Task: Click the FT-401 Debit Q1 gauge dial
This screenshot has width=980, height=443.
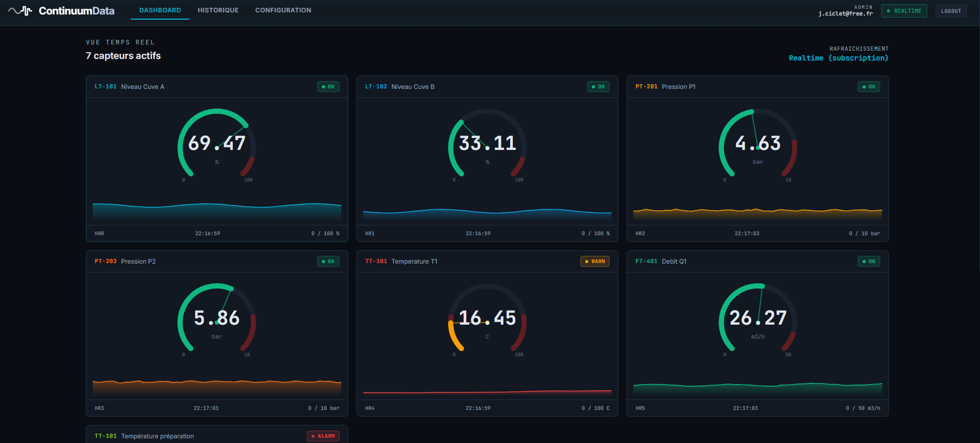Action: click(x=758, y=319)
